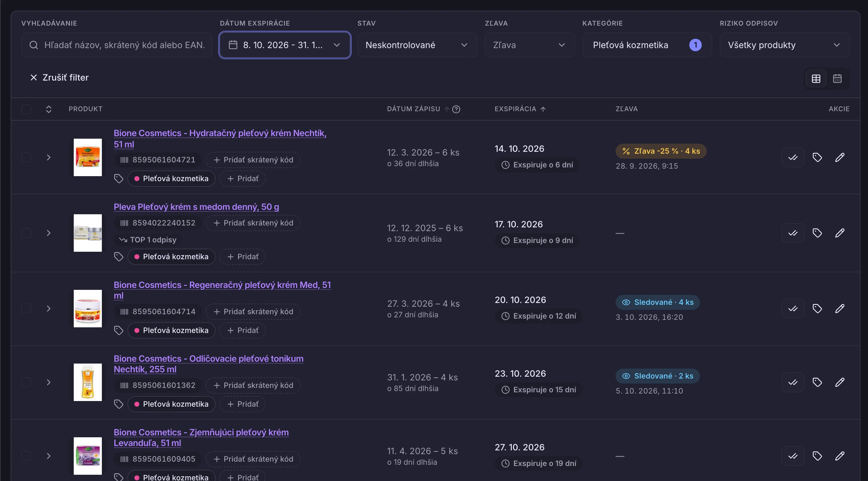Edit Regeneračný pleťový krém Med entry
The height and width of the screenshot is (481, 868).
click(840, 309)
